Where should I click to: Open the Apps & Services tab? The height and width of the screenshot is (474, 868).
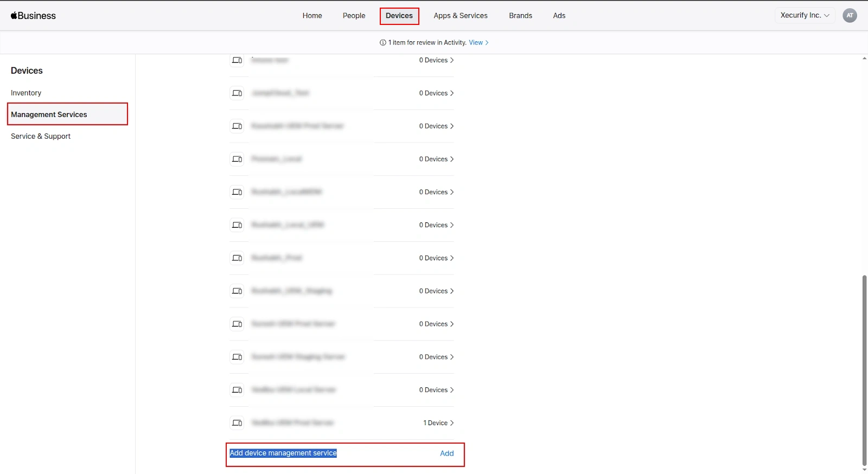tap(461, 16)
